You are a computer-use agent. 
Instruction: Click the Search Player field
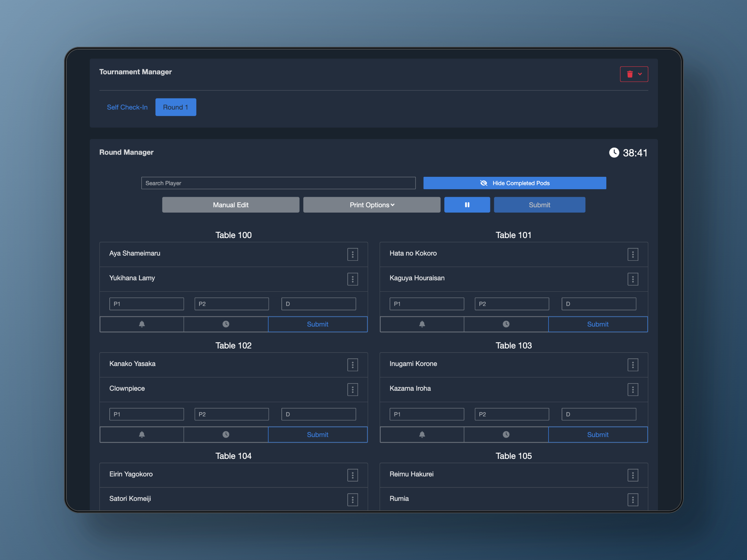[x=278, y=183]
